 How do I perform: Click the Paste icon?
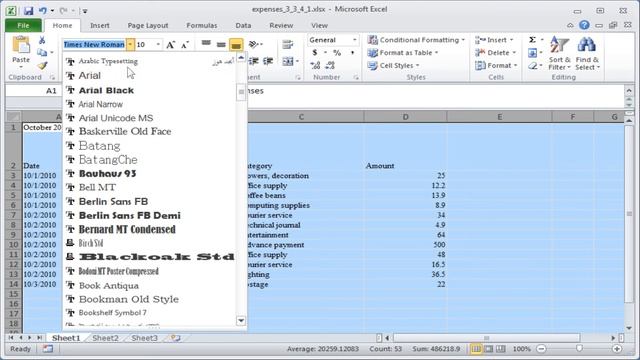(21, 45)
